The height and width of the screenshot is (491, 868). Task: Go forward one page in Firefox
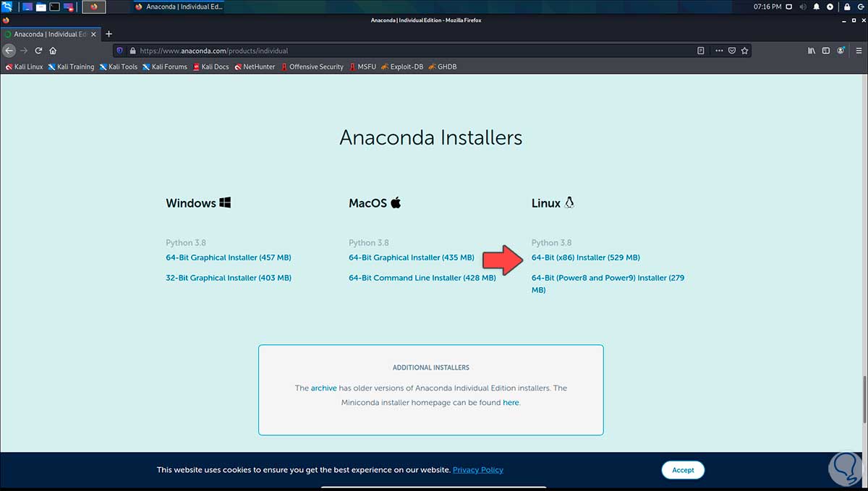tap(24, 51)
